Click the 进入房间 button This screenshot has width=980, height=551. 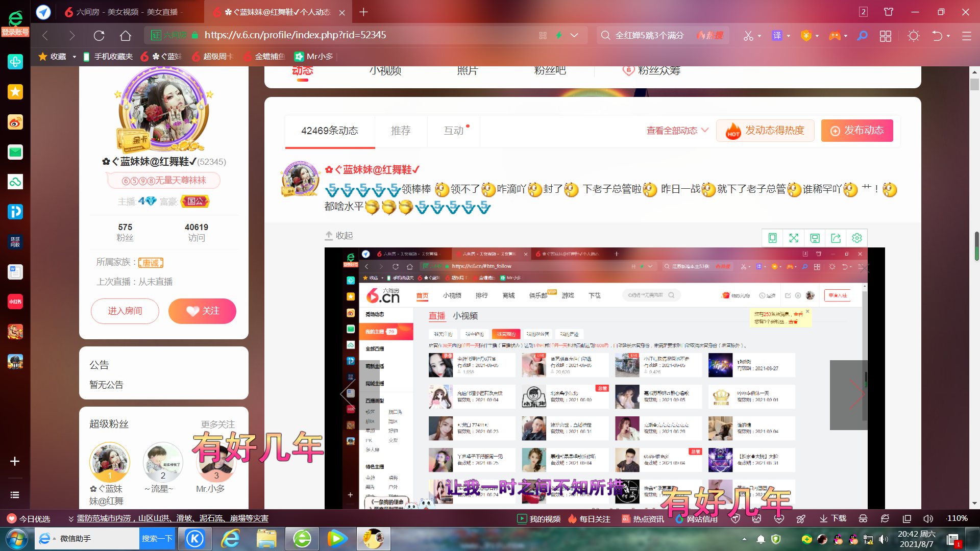pos(125,311)
